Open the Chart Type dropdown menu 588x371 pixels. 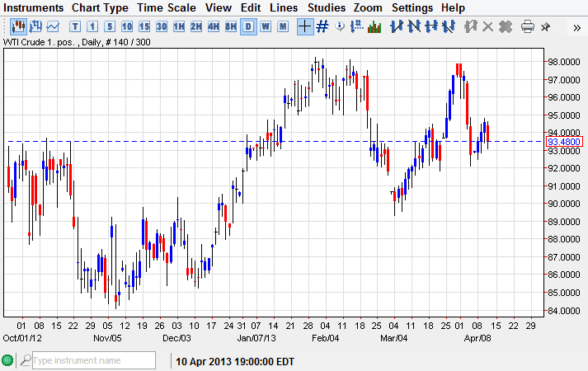(100, 7)
